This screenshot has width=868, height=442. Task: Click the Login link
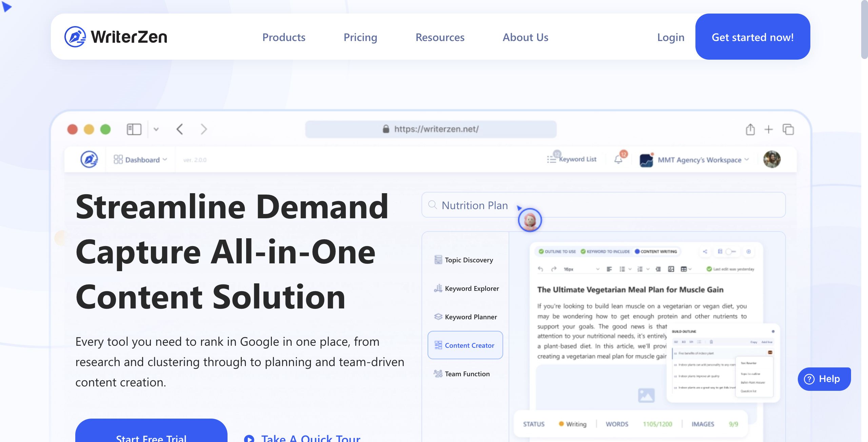coord(671,37)
